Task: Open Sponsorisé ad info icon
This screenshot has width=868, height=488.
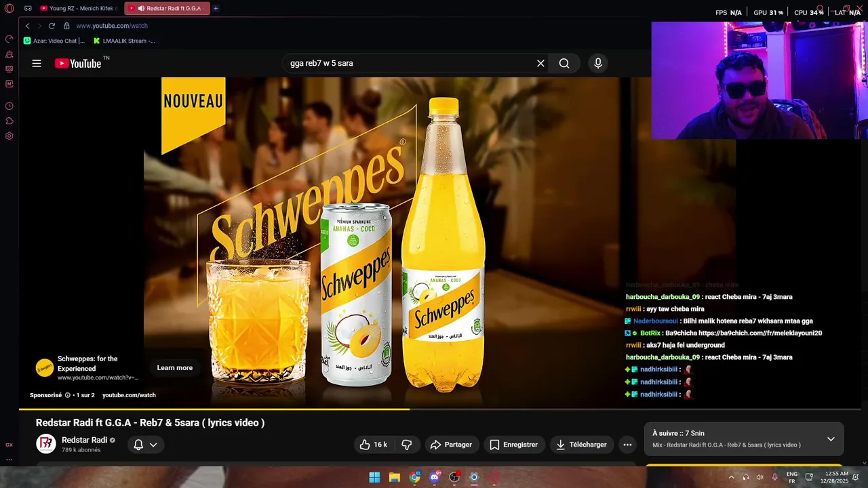Action: (x=67, y=395)
